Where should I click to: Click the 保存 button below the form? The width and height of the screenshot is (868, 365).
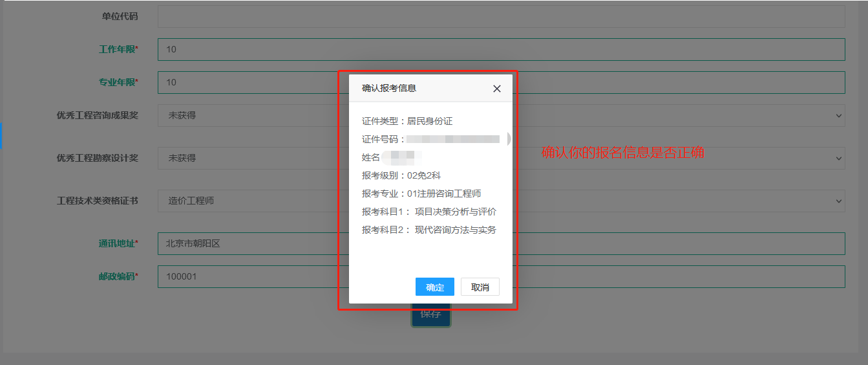click(x=431, y=315)
